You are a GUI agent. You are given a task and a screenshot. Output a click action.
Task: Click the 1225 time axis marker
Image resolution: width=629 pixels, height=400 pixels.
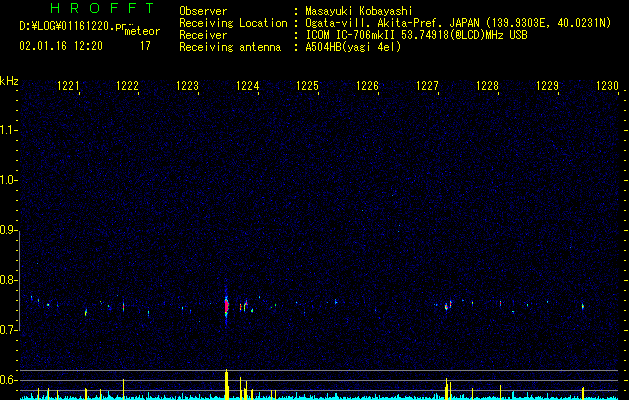[x=307, y=86]
